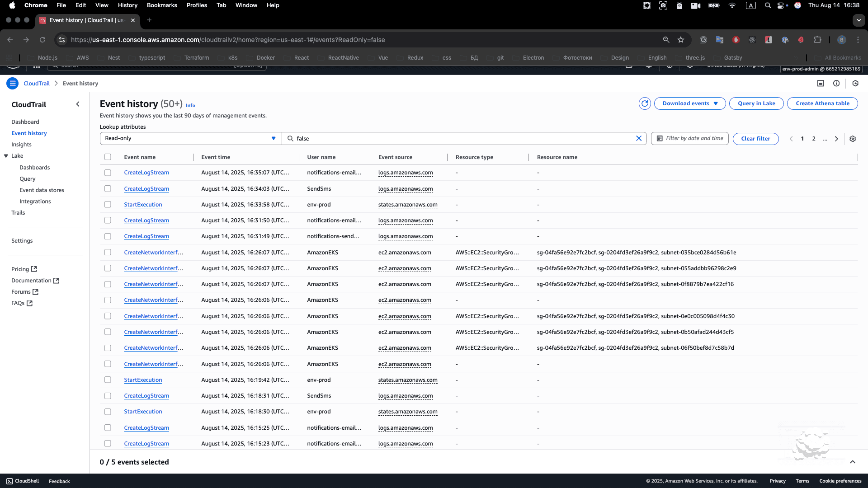The image size is (868, 488).
Task: Collapse the Lake section in the sidebar
Action: [6, 155]
